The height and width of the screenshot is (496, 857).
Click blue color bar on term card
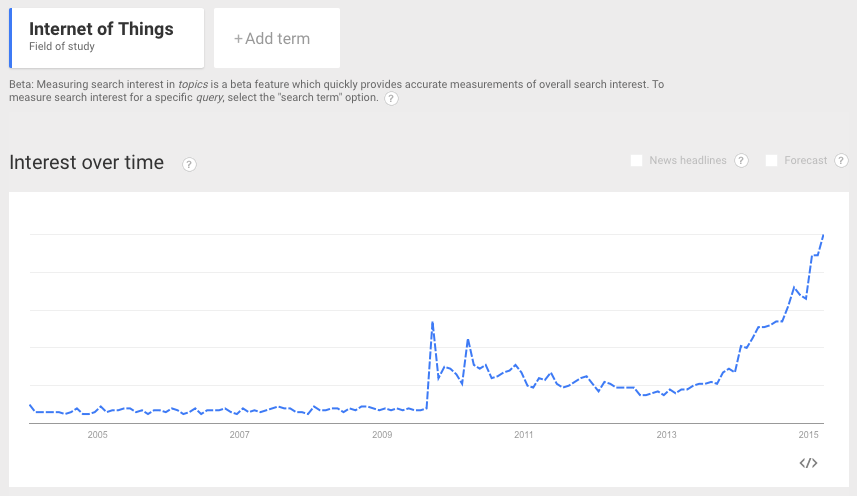(x=10, y=37)
